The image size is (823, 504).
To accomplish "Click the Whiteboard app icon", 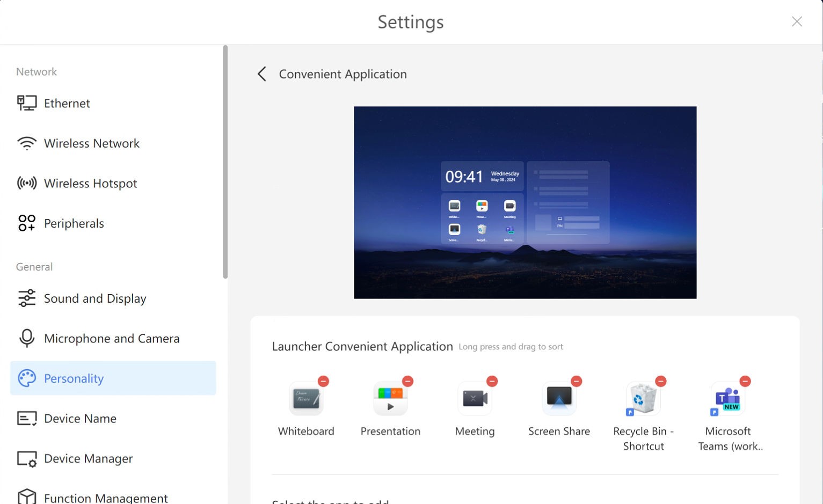I will (x=306, y=399).
